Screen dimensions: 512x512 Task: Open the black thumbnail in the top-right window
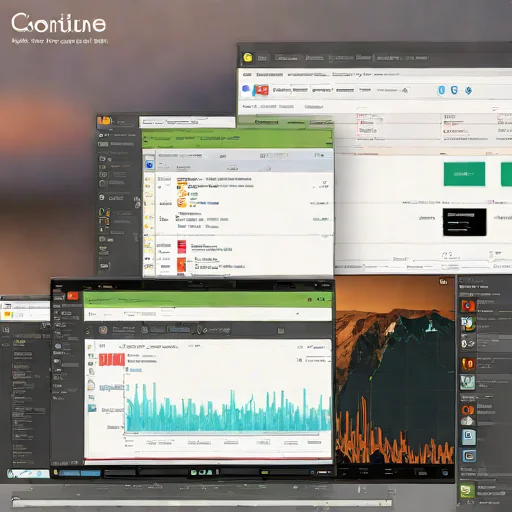[464, 222]
